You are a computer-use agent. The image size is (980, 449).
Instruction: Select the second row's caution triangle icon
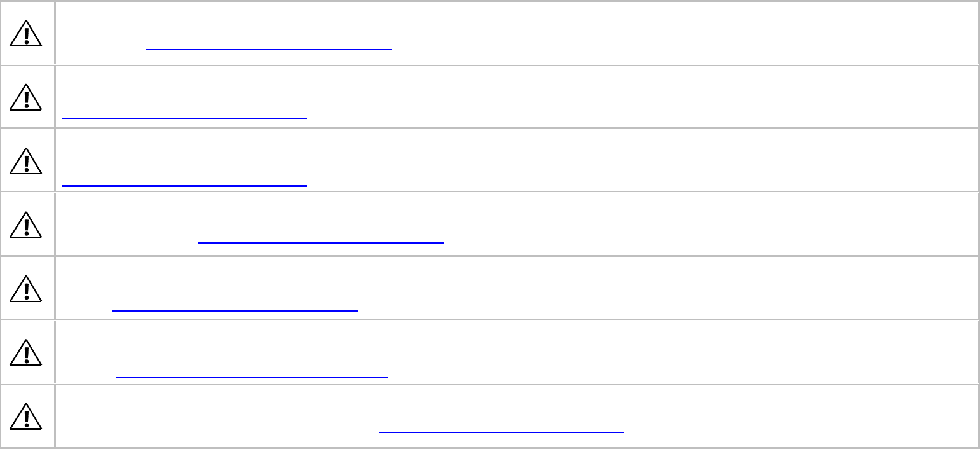[x=26, y=97]
